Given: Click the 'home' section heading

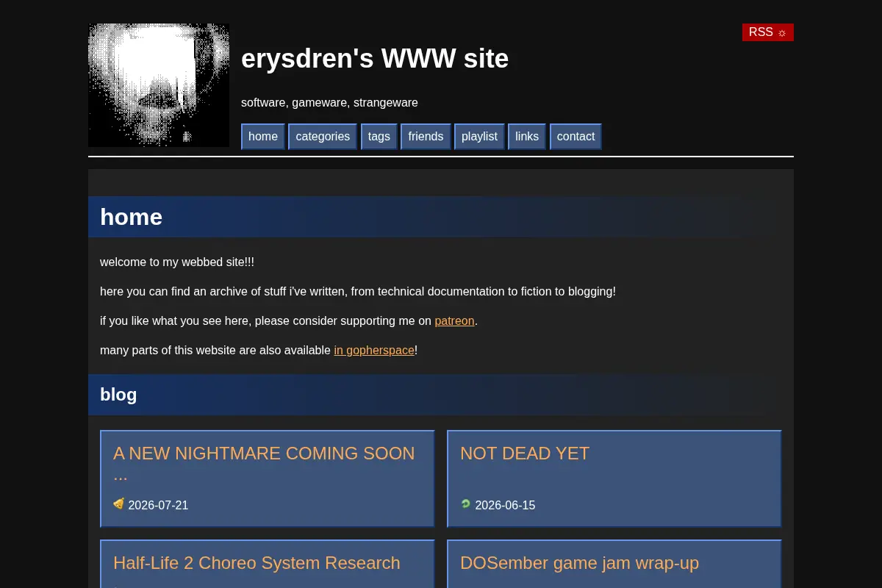Looking at the screenshot, I should [131, 217].
